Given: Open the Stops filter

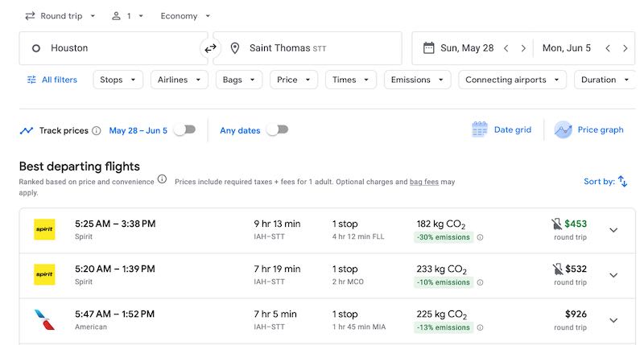Looking at the screenshot, I should click(118, 80).
